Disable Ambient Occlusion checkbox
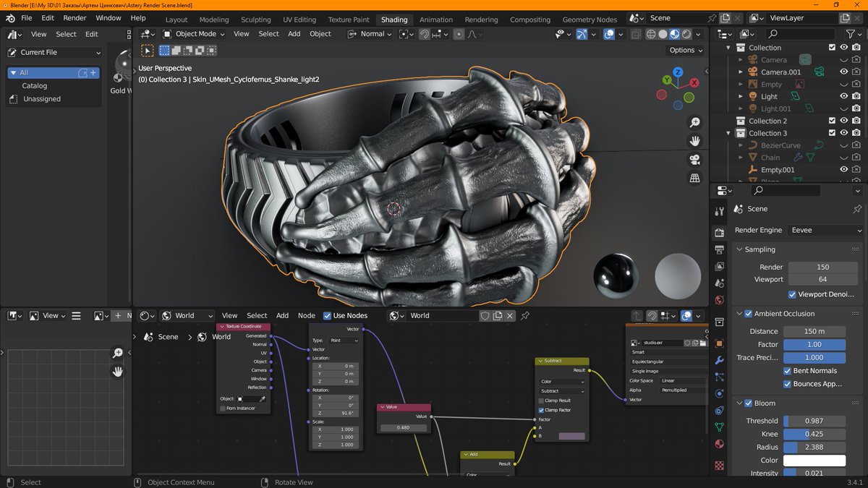868x488 pixels. [749, 314]
